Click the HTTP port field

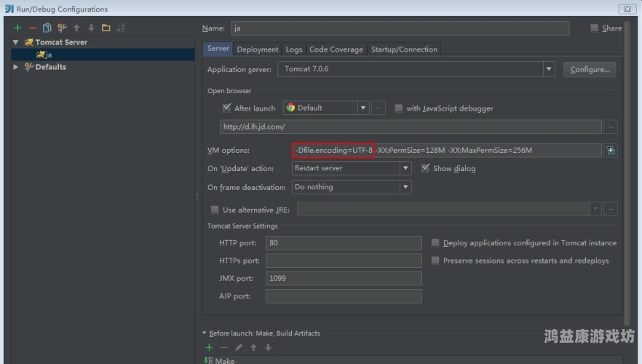[344, 243]
